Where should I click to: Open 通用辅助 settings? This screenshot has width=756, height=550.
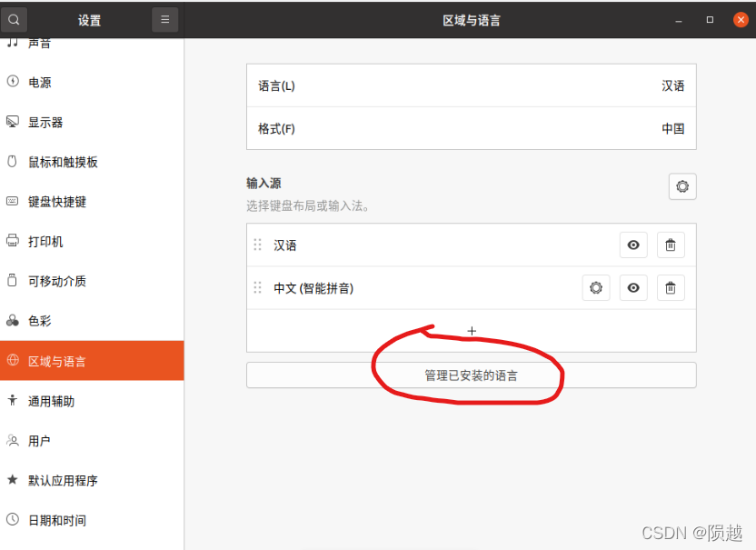click(x=92, y=400)
